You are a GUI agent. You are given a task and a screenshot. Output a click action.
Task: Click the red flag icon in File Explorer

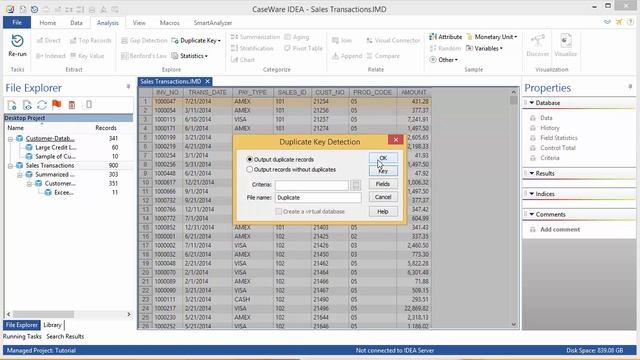(57, 105)
